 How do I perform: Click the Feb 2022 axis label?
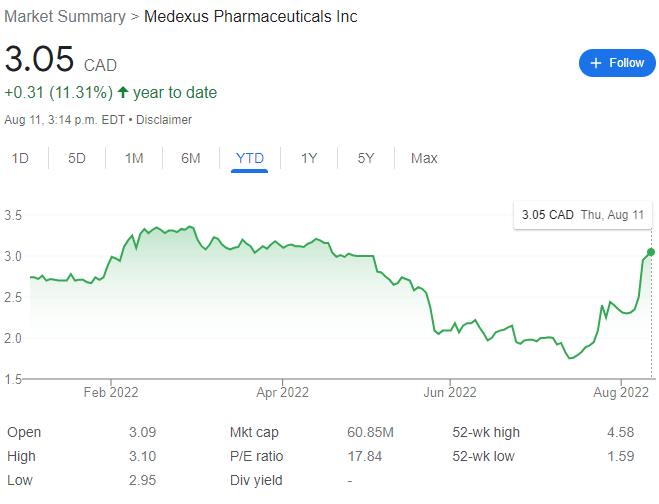pyautogui.click(x=111, y=392)
